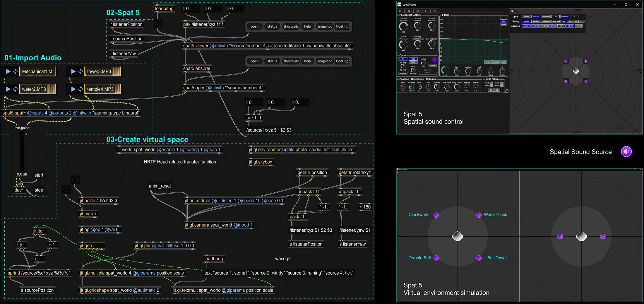Screen dimensions: 644x304
Task: Enable the doppler option
Action: pyautogui.click(x=403, y=74)
